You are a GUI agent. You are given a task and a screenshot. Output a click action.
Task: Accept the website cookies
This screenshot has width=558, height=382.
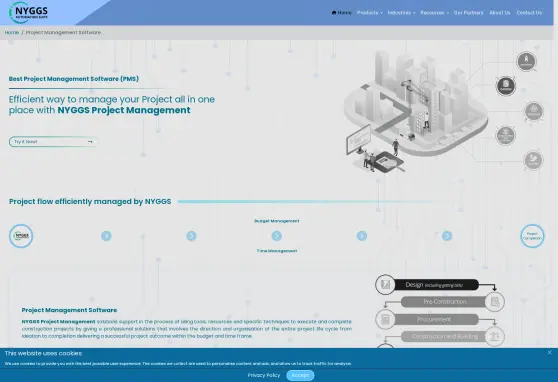pyautogui.click(x=300, y=375)
